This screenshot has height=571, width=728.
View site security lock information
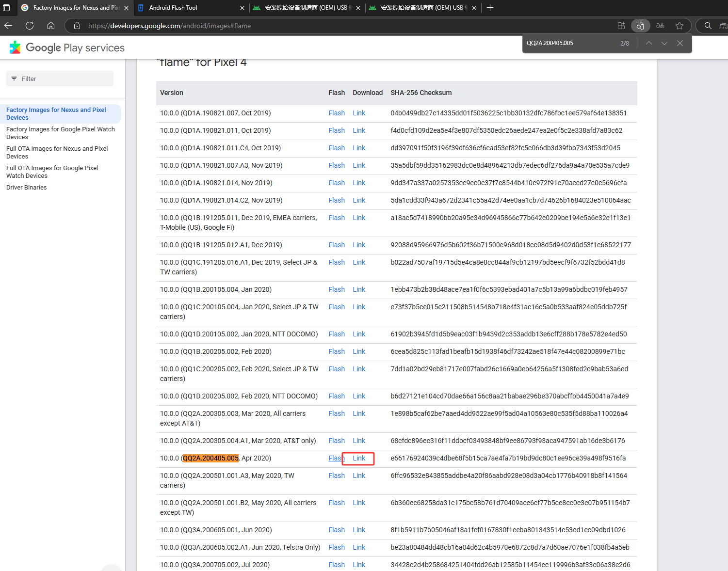(77, 26)
